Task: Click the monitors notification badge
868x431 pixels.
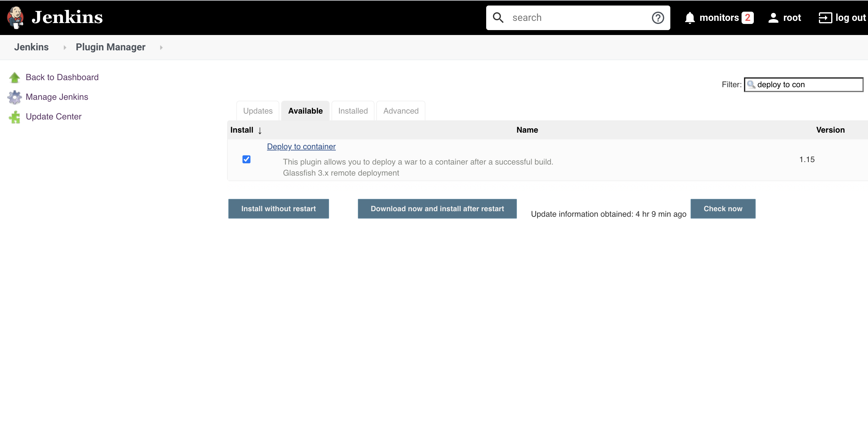Action: pyautogui.click(x=747, y=18)
